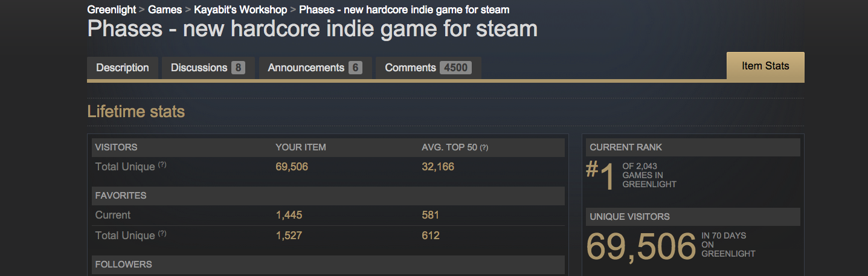Click the large Phases page title heading
This screenshot has height=276, width=868.
[x=312, y=29]
